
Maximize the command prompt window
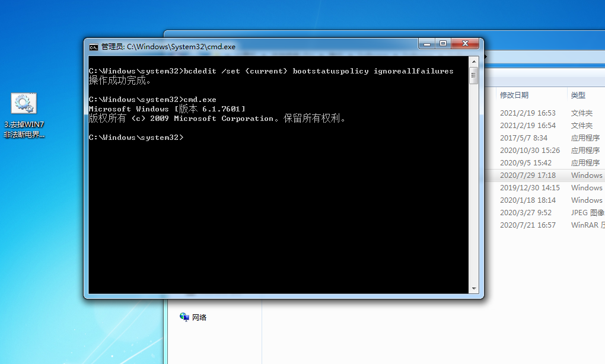(442, 44)
